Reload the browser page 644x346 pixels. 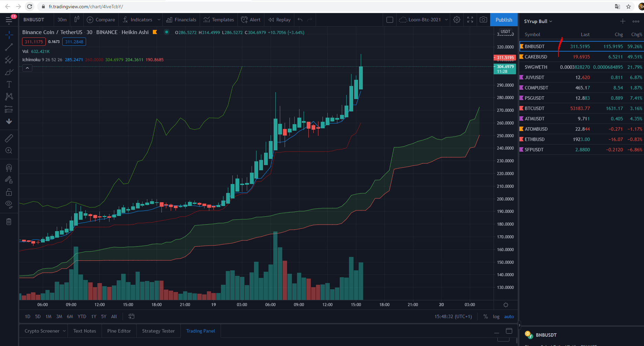(30, 6)
